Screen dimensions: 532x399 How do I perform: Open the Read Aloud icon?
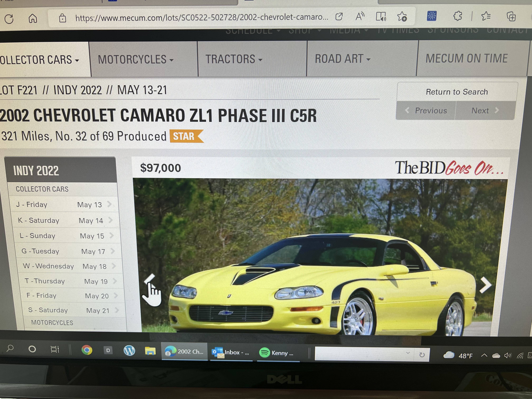[360, 17]
